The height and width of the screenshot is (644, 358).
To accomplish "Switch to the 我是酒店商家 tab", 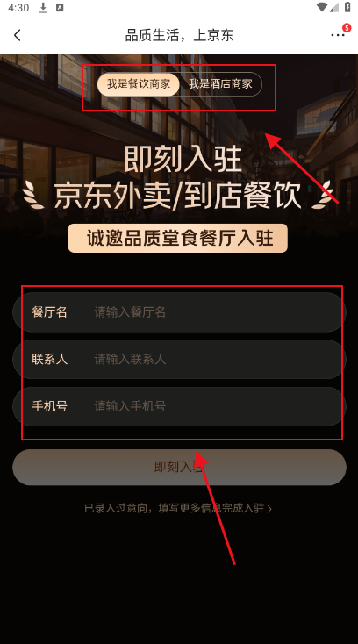I will [220, 84].
